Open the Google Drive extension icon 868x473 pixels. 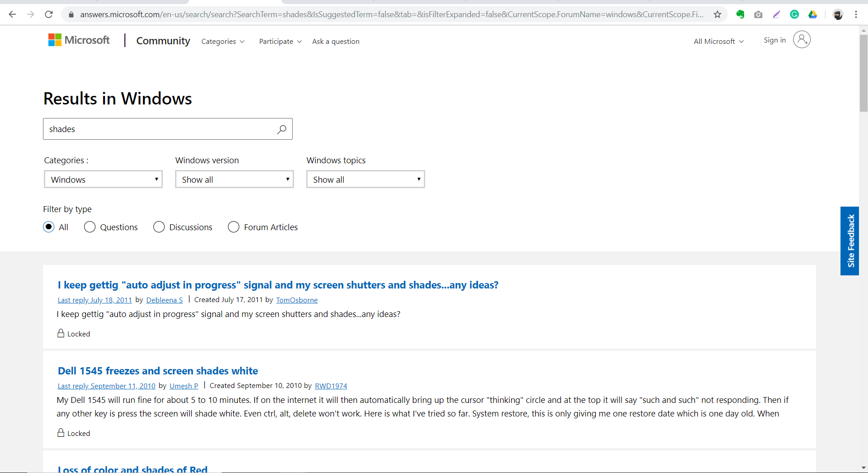(x=813, y=14)
